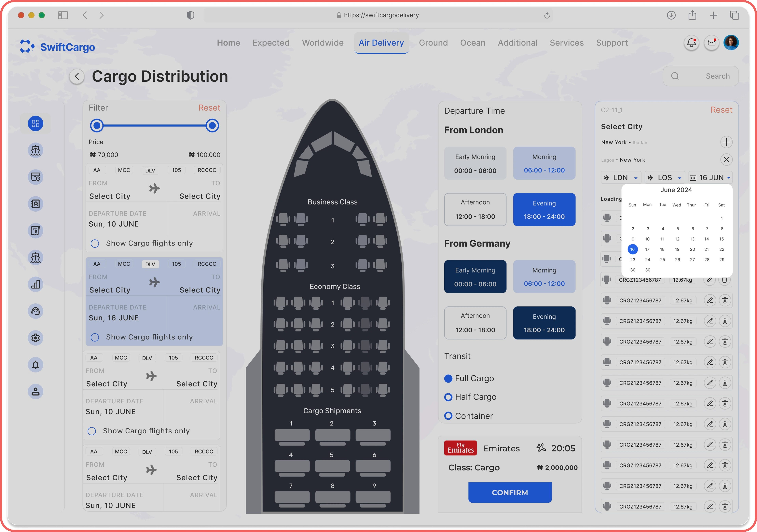Screen dimensions: 757x532
Task: Click the right handle of price slider
Action: click(x=212, y=126)
